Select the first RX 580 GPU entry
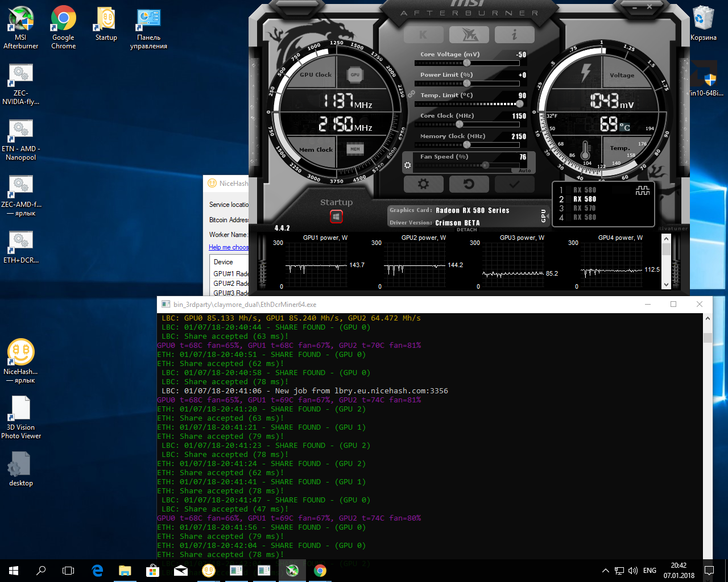 click(x=584, y=190)
